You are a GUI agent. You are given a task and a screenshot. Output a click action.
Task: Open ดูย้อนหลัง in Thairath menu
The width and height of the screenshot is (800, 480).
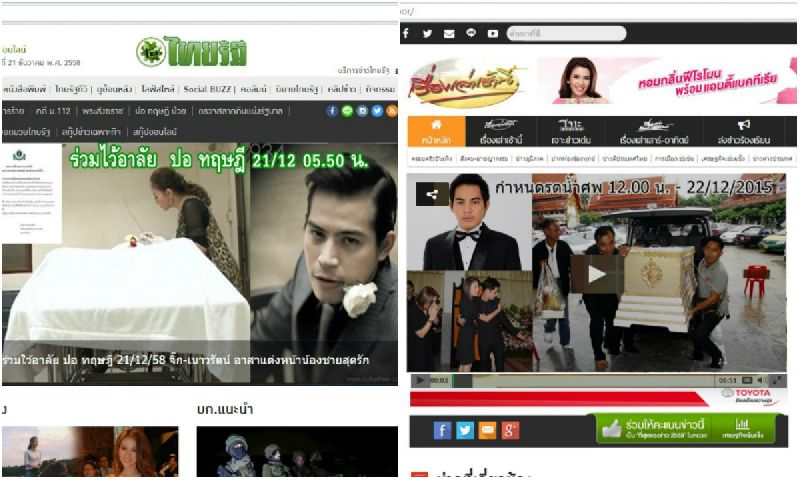115,89
